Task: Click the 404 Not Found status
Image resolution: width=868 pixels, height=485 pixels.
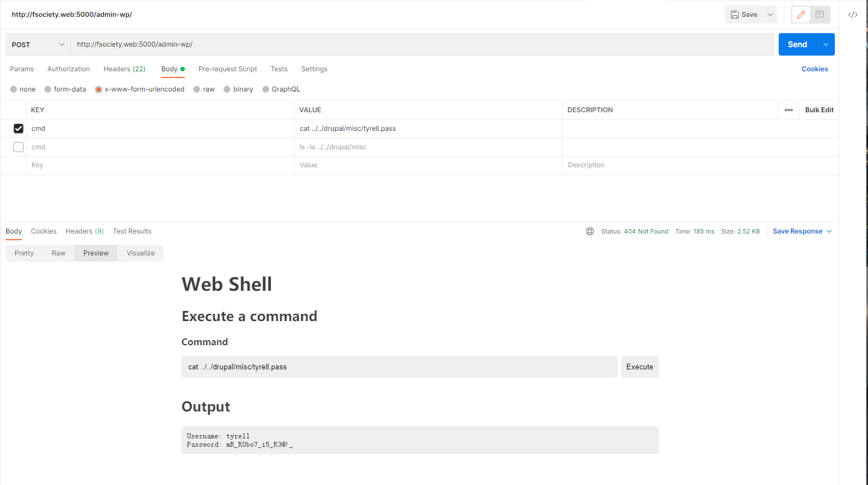Action: pos(646,231)
